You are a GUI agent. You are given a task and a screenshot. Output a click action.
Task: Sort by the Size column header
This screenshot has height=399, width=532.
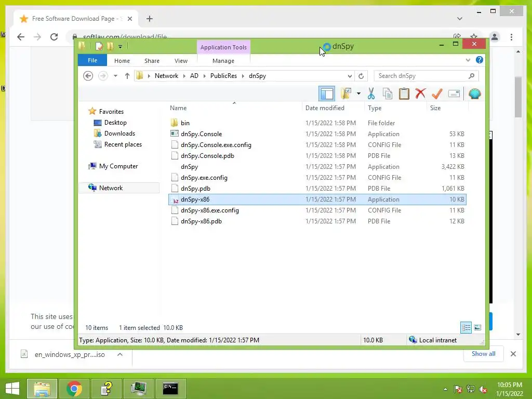[447, 108]
